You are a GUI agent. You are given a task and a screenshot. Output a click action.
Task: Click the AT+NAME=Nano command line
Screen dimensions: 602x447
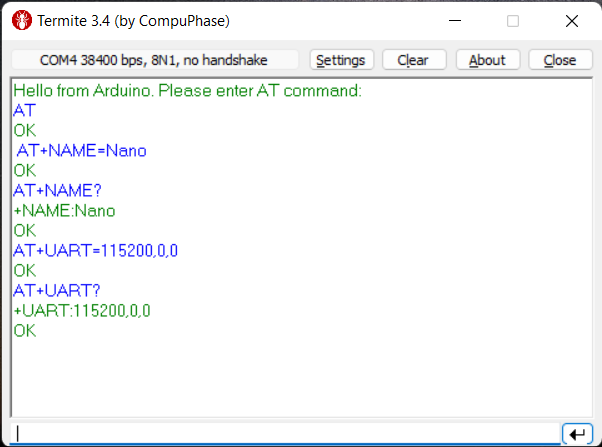(x=81, y=151)
